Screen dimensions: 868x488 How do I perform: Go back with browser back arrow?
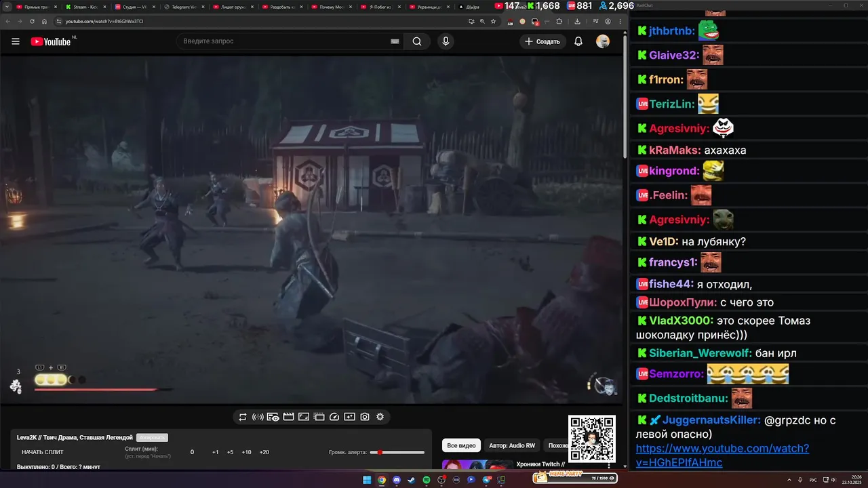click(7, 21)
